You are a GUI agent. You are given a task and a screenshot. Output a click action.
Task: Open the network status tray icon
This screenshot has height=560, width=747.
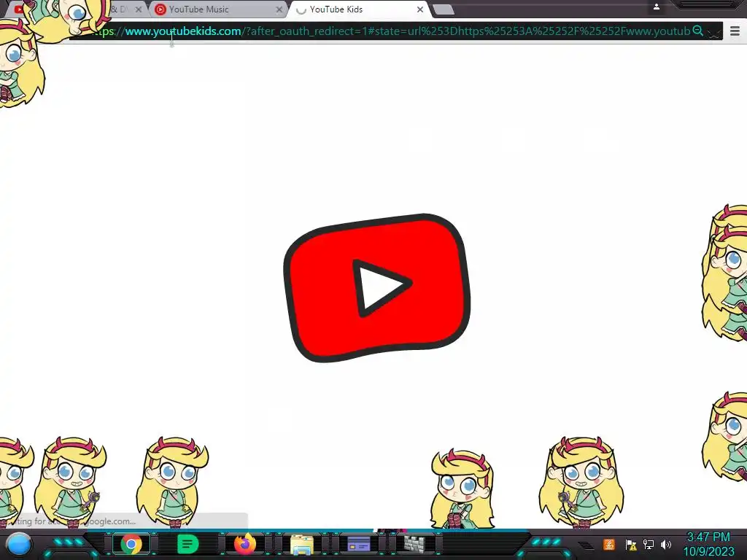pos(649,544)
